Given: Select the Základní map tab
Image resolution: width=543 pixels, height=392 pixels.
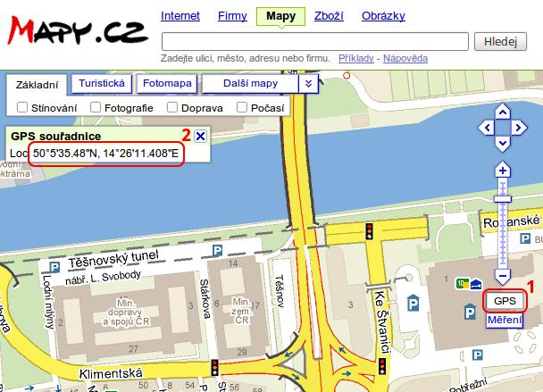Looking at the screenshot, I should pos(37,85).
